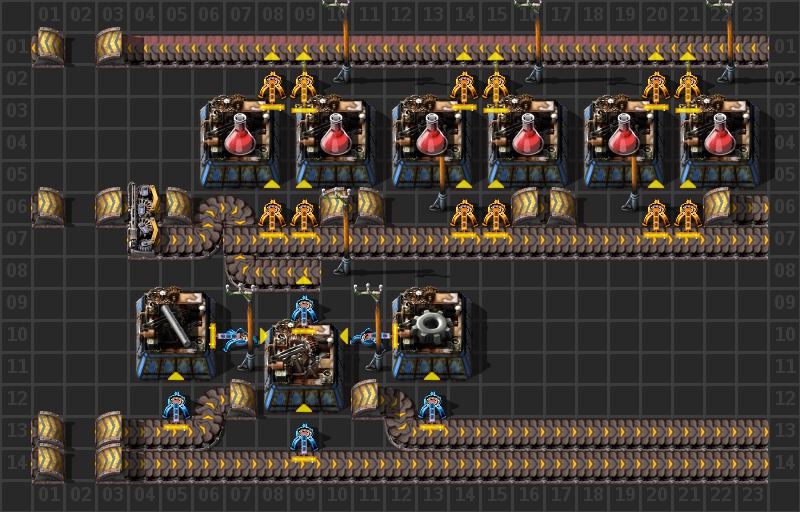Screen dimensions: 800x512
Task: Click power pole base at column 16, row 02
Action: click(535, 74)
